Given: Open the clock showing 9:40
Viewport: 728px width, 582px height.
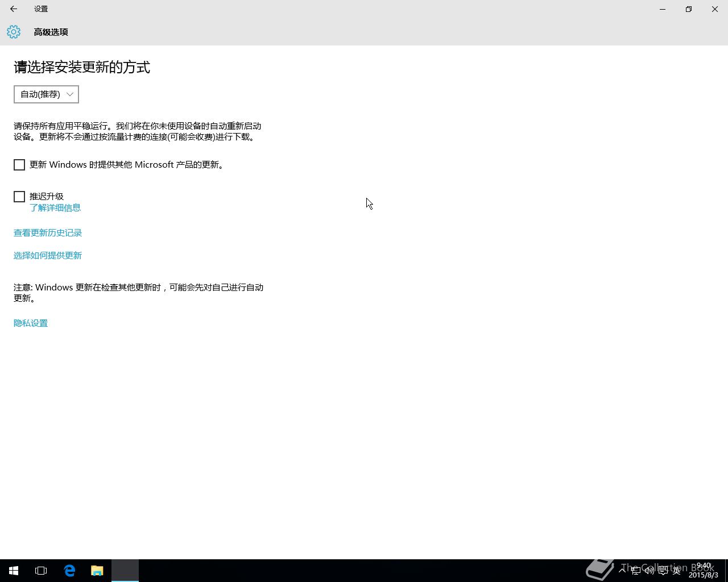Looking at the screenshot, I should [x=704, y=571].
